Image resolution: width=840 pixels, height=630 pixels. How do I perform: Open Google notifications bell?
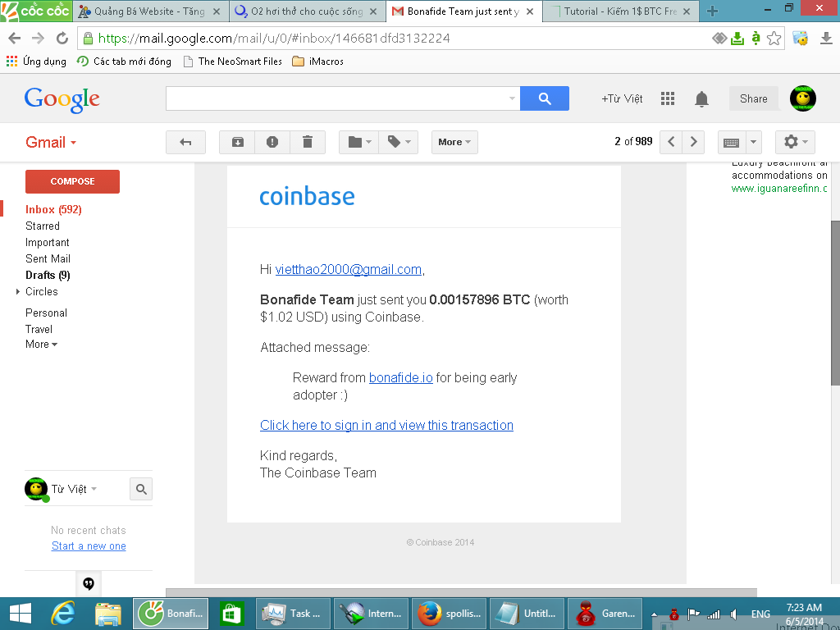coord(702,99)
